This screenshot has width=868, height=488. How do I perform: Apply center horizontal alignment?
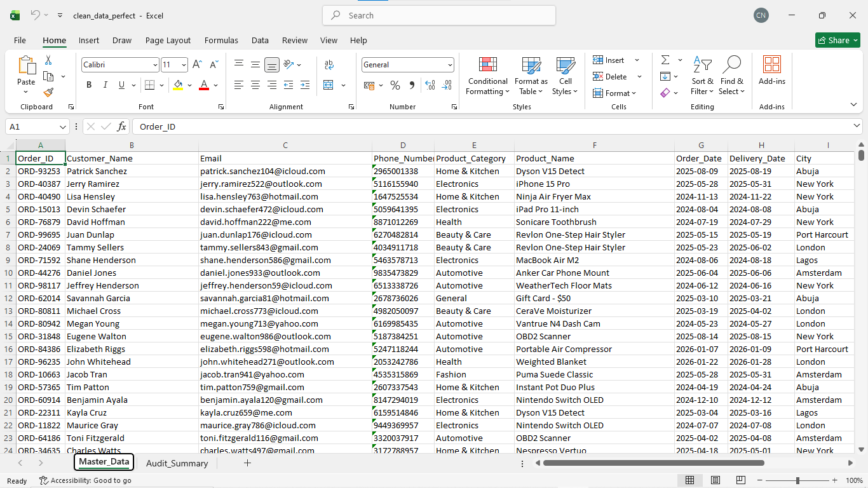click(x=255, y=85)
